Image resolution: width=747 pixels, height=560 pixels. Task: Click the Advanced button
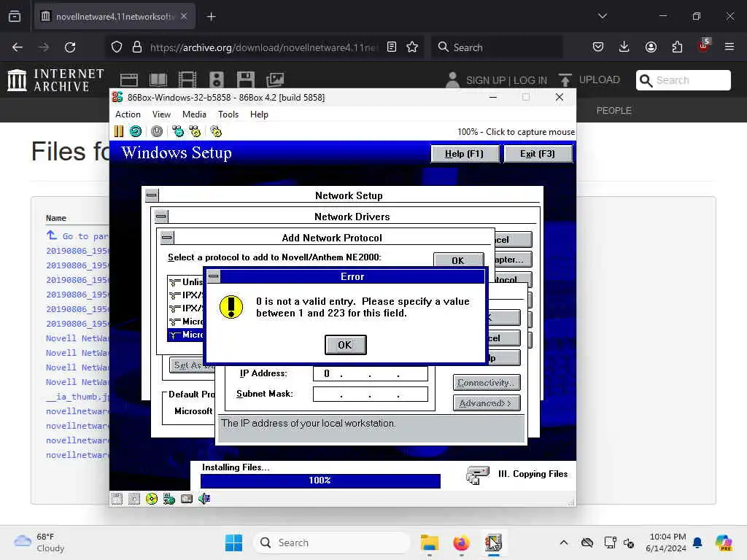pos(487,403)
